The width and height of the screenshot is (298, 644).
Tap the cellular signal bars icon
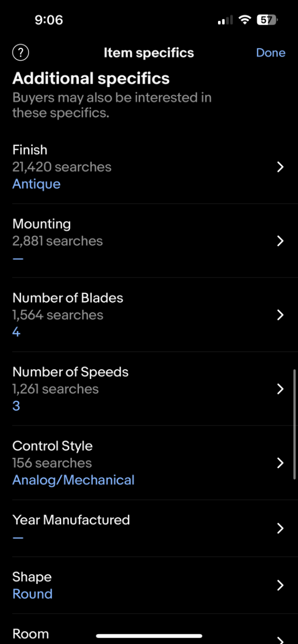225,20
